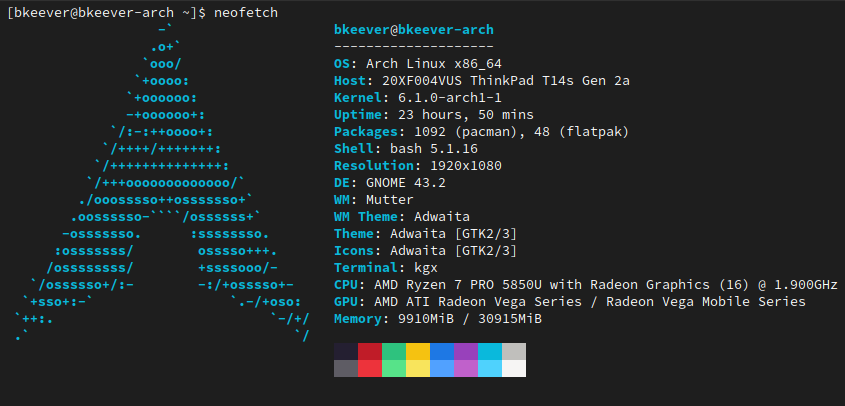Click the "Terminal" label
Image resolution: width=845 pixels, height=406 pixels.
coord(366,268)
